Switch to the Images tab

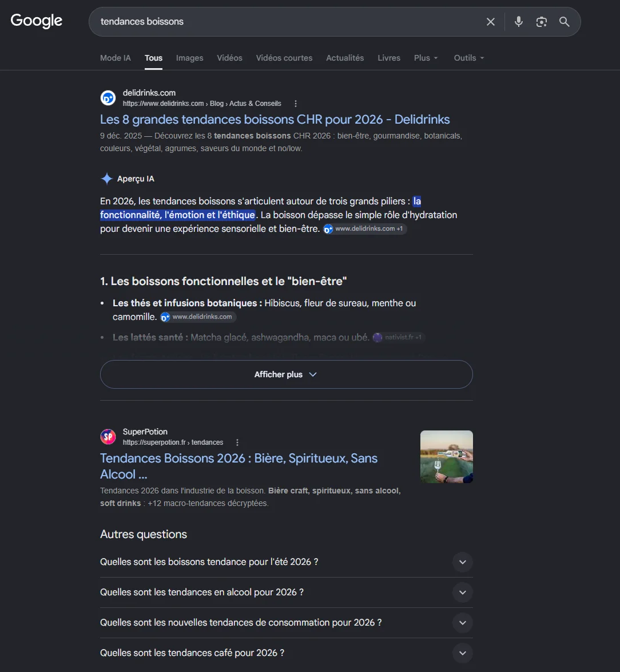click(189, 58)
